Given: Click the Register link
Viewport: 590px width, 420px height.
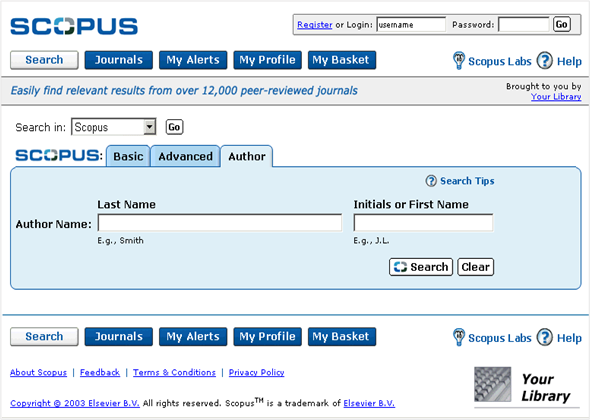Looking at the screenshot, I should [315, 25].
